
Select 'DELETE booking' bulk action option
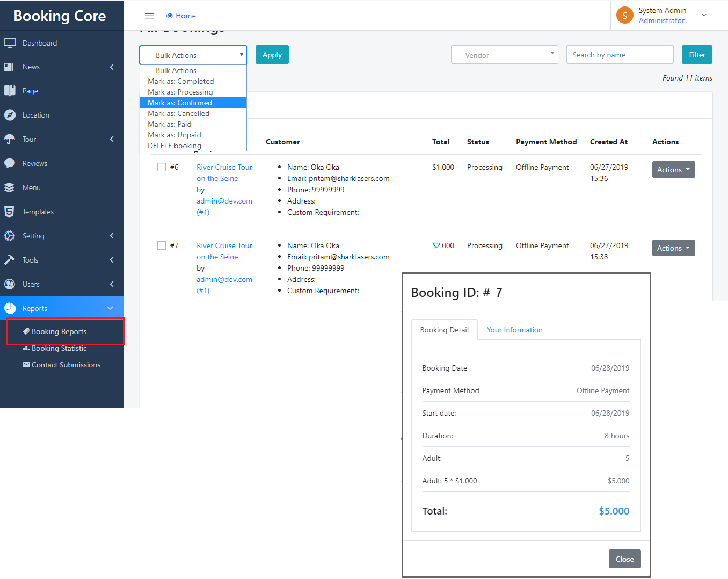point(174,146)
